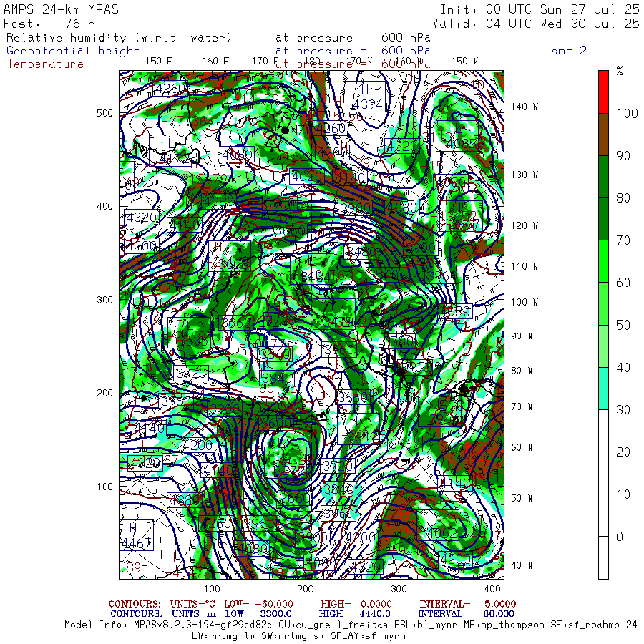Click the blue 'Geopotential height' label
This screenshot has height=644, width=644.
coord(73,51)
